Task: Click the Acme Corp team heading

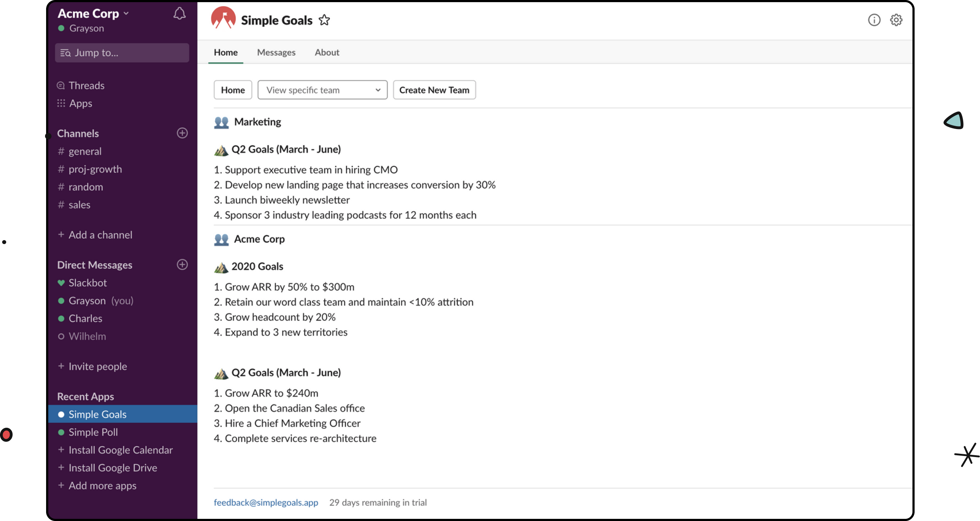Action: point(259,239)
